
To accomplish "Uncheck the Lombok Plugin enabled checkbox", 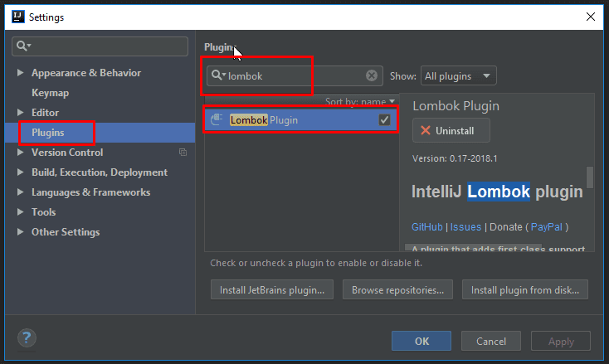I will click(384, 120).
